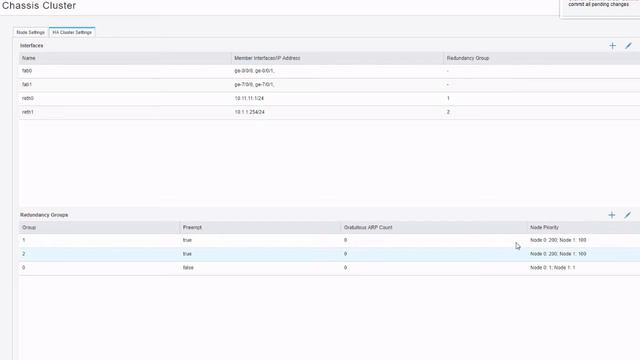Select highlighted redundancy group 2 row
Image resolution: width=640 pixels, height=360 pixels.
pyautogui.click(x=329, y=254)
